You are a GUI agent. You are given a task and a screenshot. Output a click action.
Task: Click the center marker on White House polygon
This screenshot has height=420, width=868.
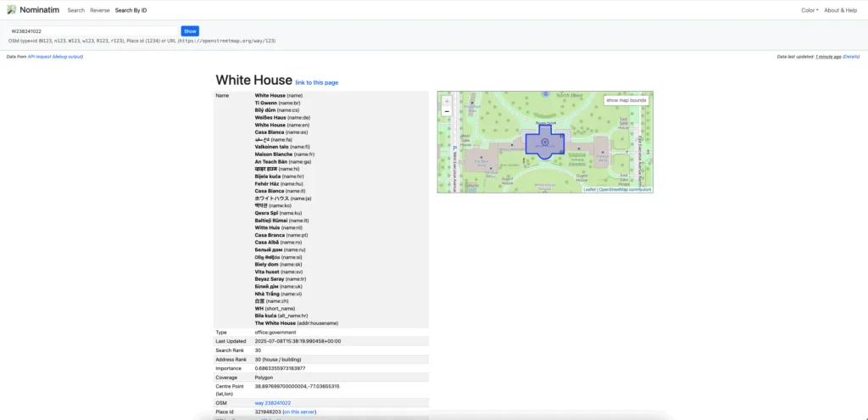pos(544,142)
